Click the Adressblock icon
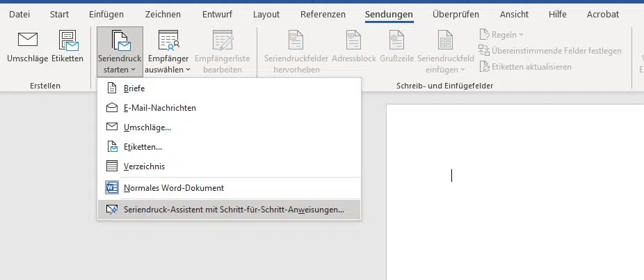The width and height of the screenshot is (644, 280). coord(353,40)
